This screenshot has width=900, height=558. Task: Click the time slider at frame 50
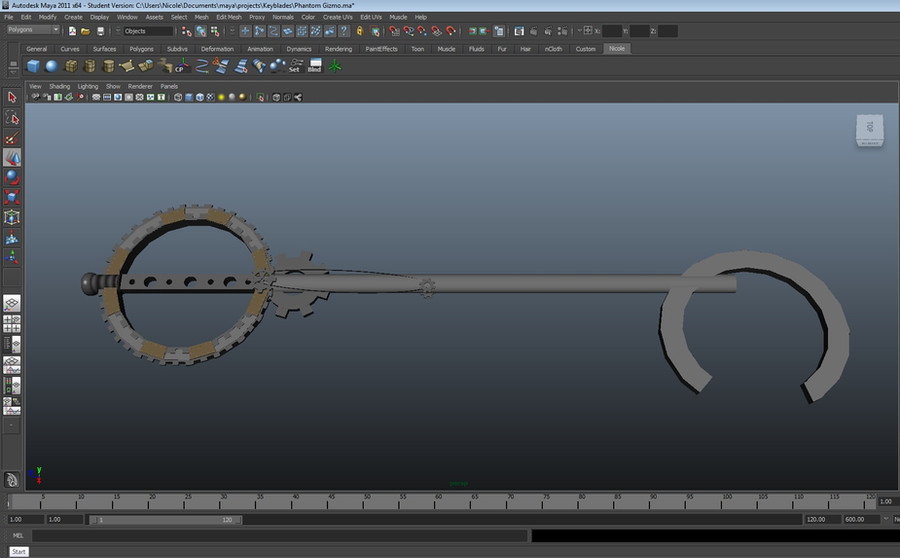(363, 502)
